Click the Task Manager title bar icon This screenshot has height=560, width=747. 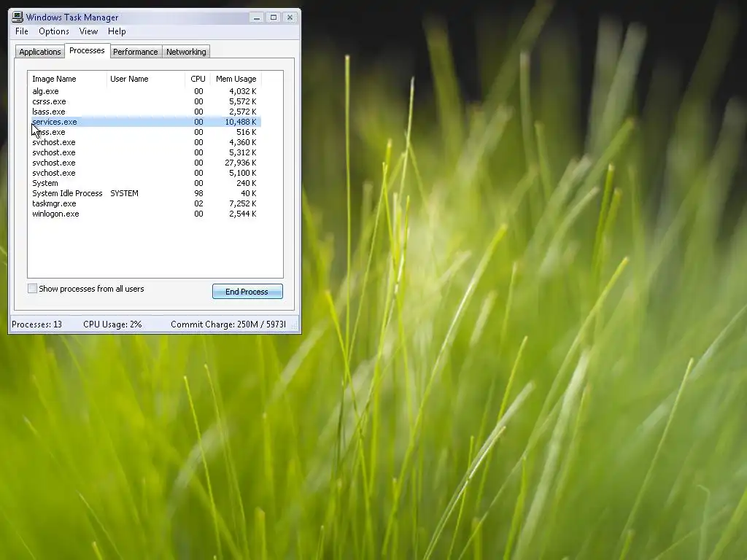pyautogui.click(x=18, y=17)
